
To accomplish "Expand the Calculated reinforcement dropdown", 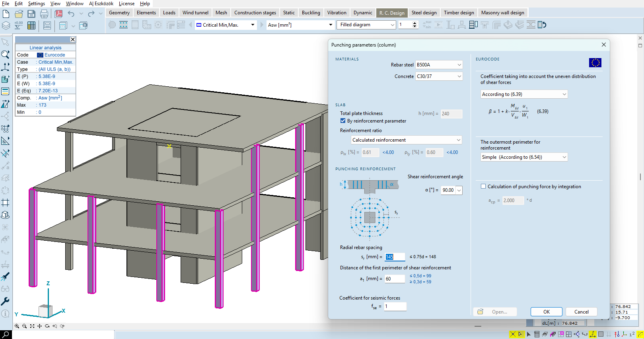I will coord(407,140).
